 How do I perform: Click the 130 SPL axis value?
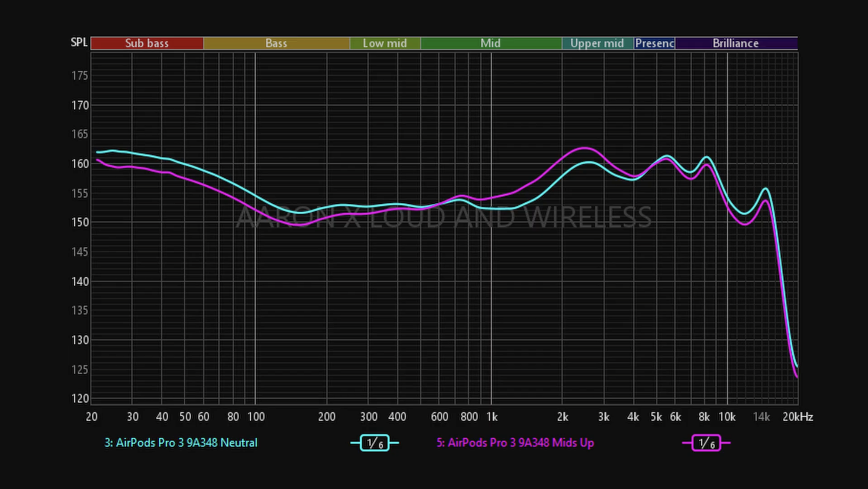[80, 340]
